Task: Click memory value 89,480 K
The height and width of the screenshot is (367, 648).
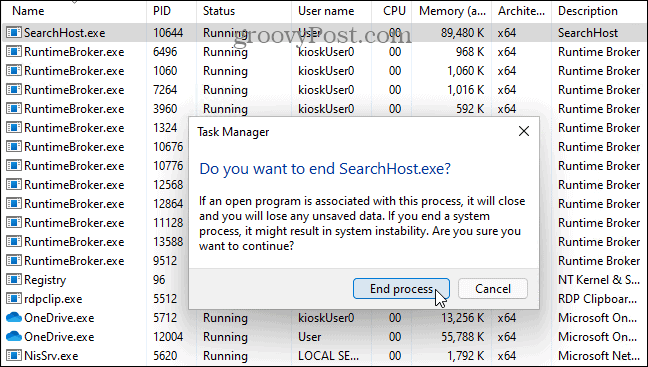Action: (462, 33)
